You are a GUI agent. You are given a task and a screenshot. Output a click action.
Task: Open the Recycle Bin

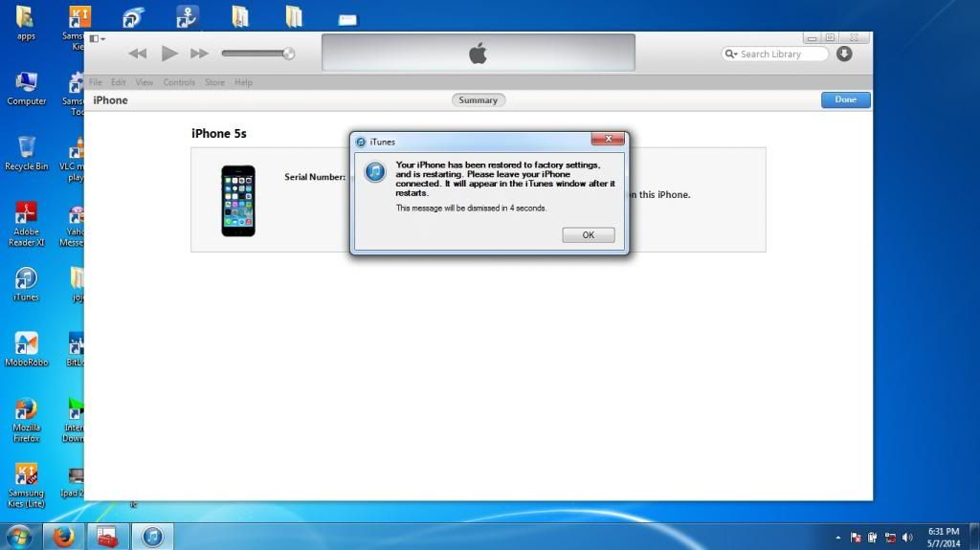[26, 154]
